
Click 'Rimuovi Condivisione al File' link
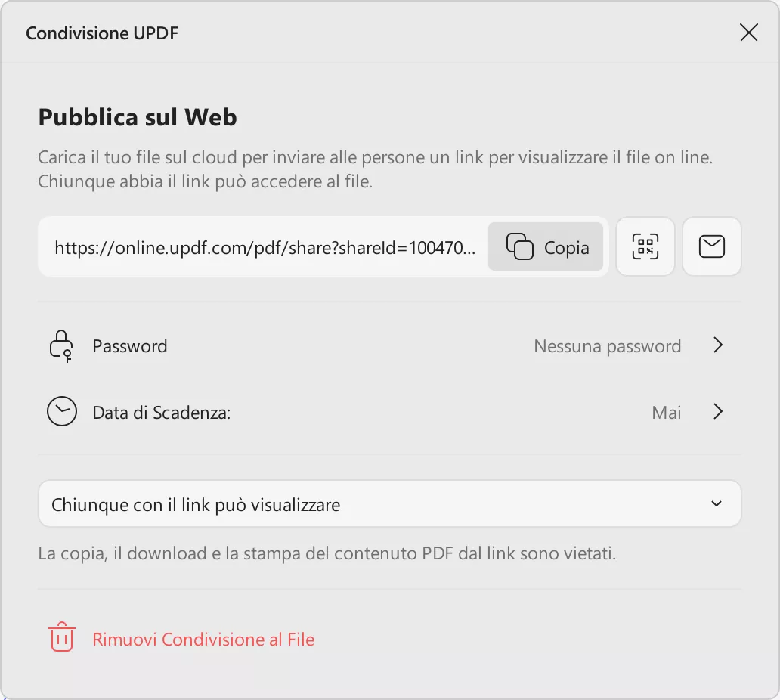click(x=203, y=640)
